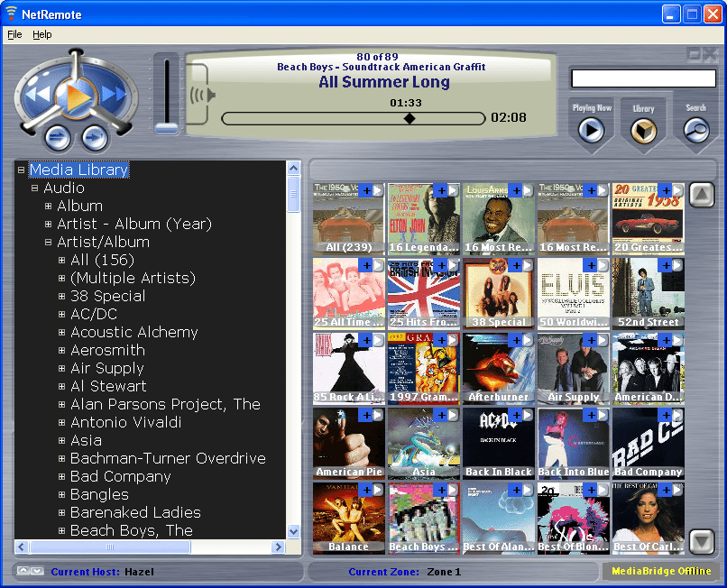Click the tree scrollbar up arrow
This screenshot has width=727, height=588.
click(293, 168)
